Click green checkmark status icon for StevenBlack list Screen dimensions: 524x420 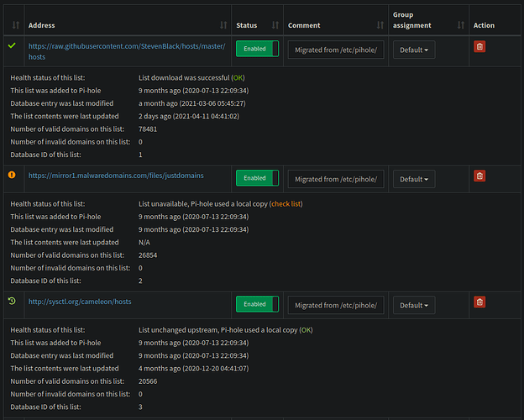[12, 46]
